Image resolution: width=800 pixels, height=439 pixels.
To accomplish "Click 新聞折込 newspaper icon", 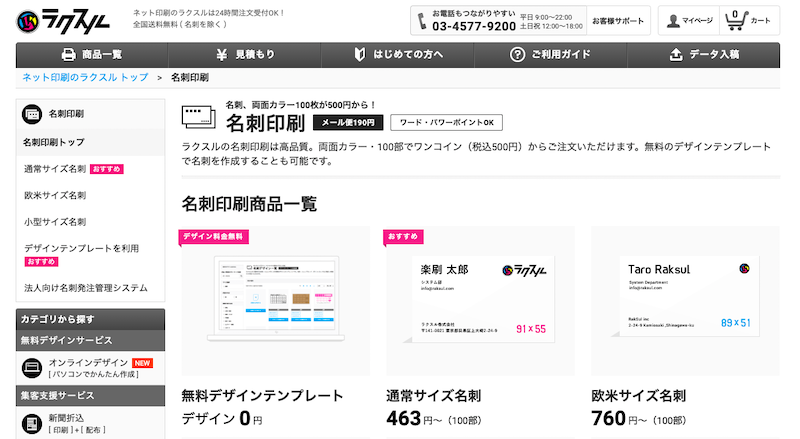I will click(x=32, y=424).
